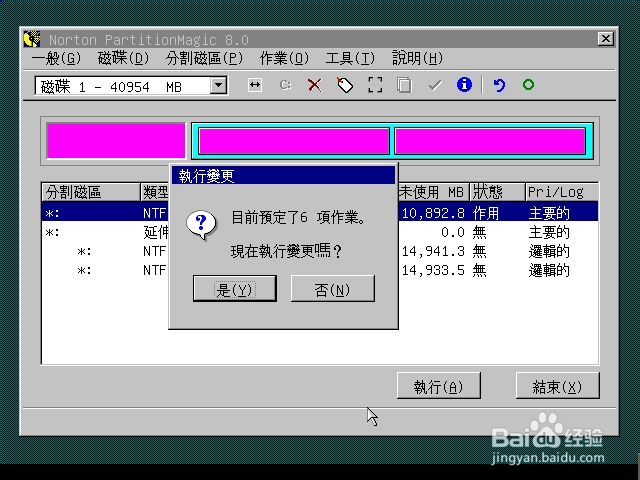This screenshot has height=480, width=640.
Task: Click the 0.0 unused MB cell
Action: pyautogui.click(x=453, y=232)
